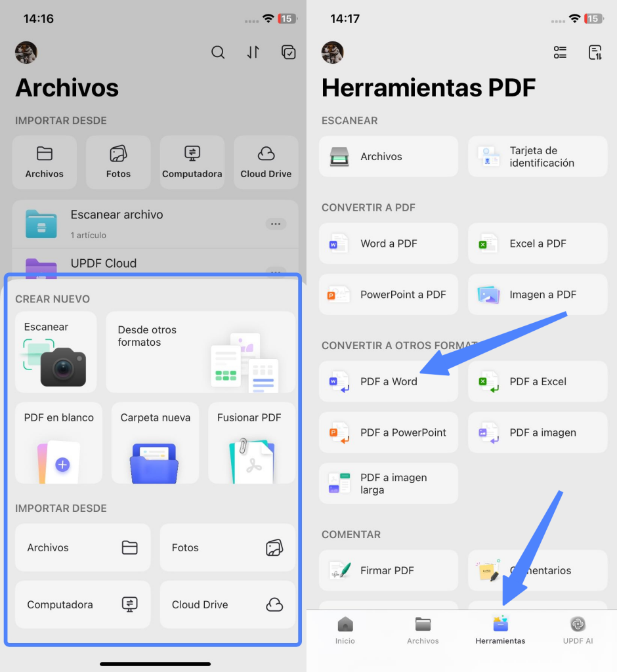The image size is (617, 672).
Task: Select the PDF a imagen larga tool
Action: point(389,484)
